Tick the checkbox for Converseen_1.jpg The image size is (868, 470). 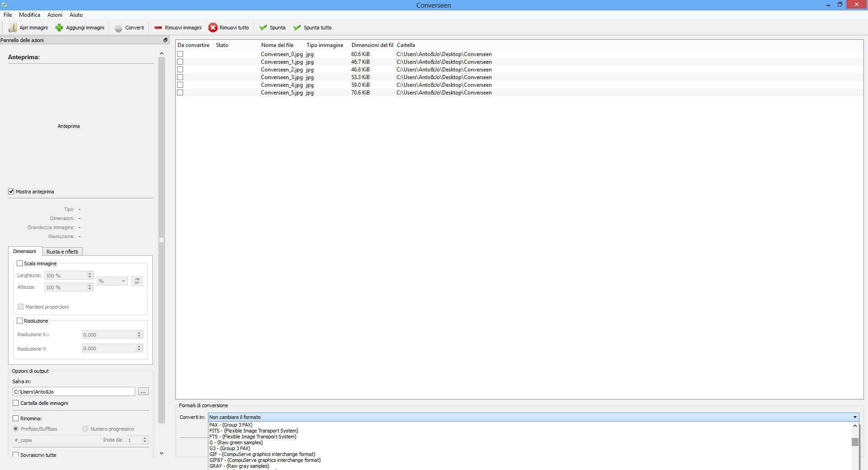180,62
